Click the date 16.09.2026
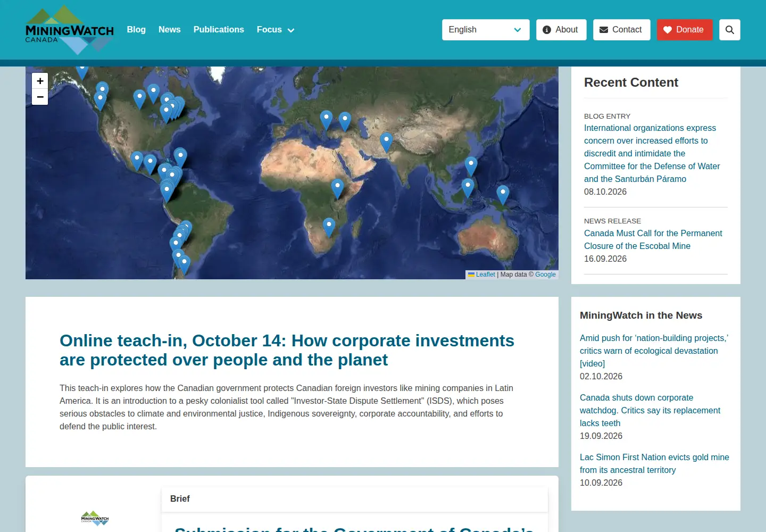This screenshot has height=532, width=766. (605, 259)
